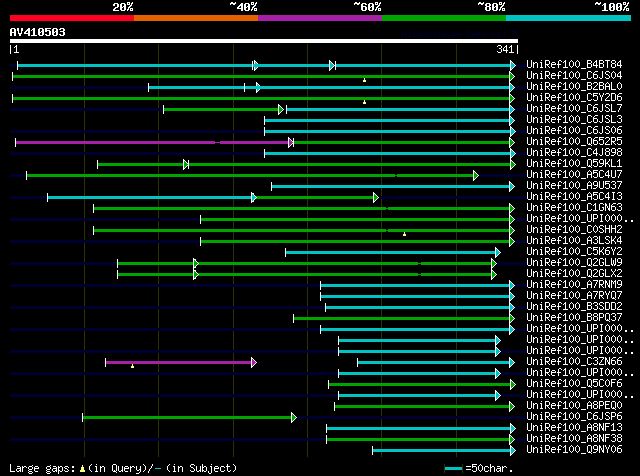
Task: Click the cyan alignment bar in A9U537 row
Action: pyautogui.click(x=393, y=187)
